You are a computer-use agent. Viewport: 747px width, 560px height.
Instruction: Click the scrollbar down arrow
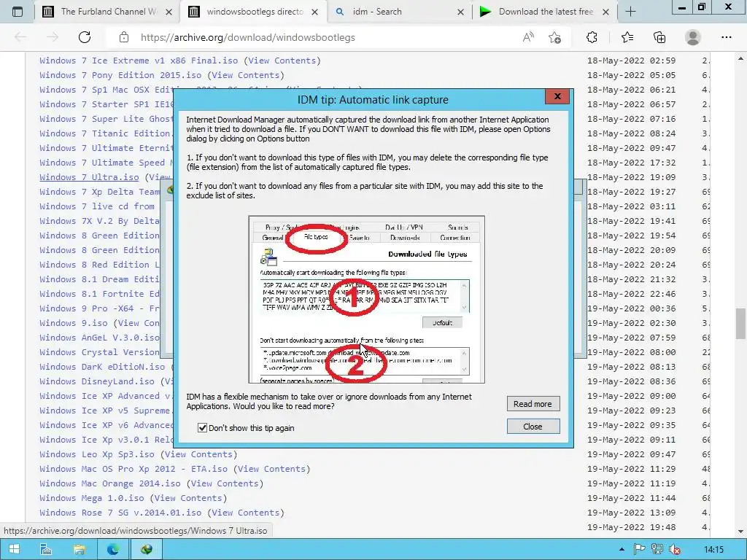point(740,532)
